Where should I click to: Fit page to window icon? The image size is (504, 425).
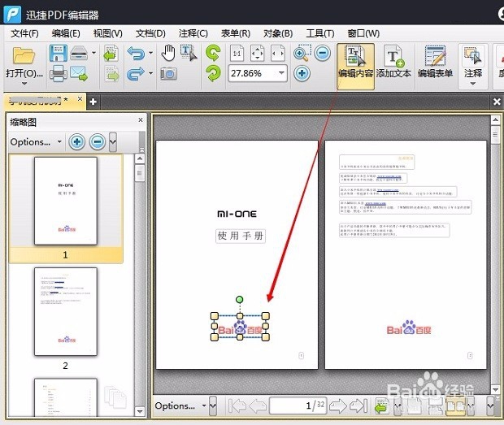257,54
